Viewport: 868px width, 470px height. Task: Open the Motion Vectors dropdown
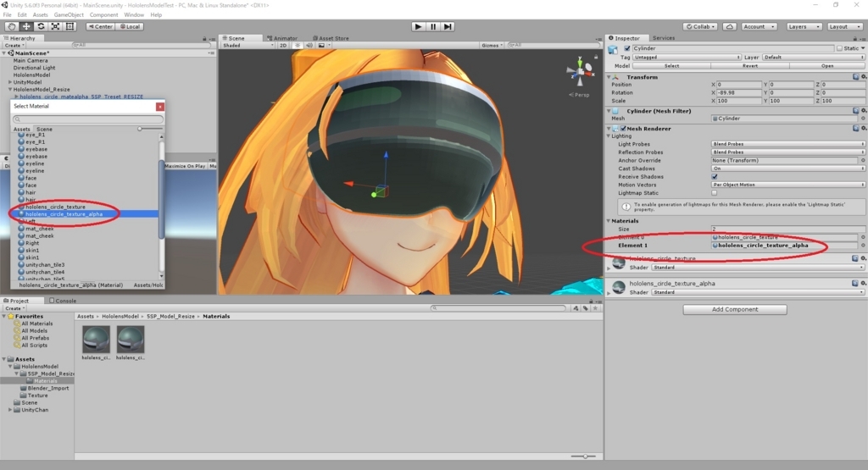[787, 185]
